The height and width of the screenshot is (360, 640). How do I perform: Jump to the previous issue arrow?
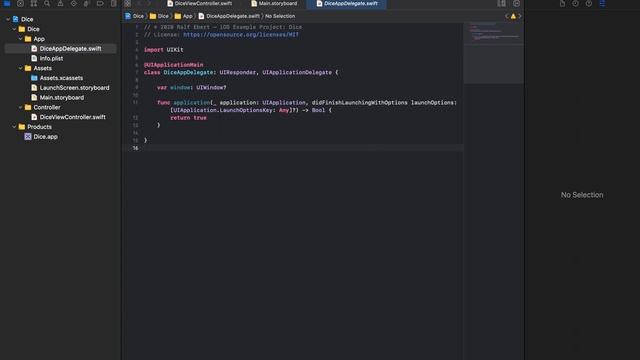click(x=507, y=16)
